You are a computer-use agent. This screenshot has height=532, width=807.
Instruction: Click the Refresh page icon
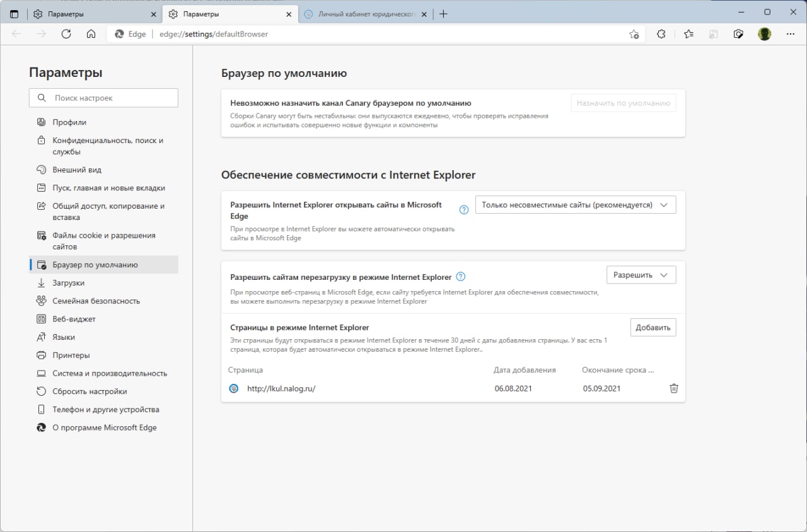(x=66, y=34)
